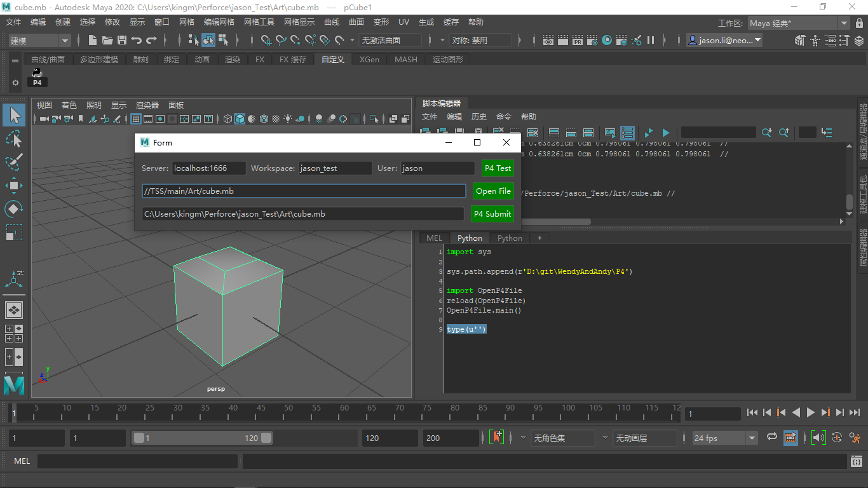This screenshot has width=868, height=488.
Task: Click shelf settings gear icon
Action: point(16,83)
